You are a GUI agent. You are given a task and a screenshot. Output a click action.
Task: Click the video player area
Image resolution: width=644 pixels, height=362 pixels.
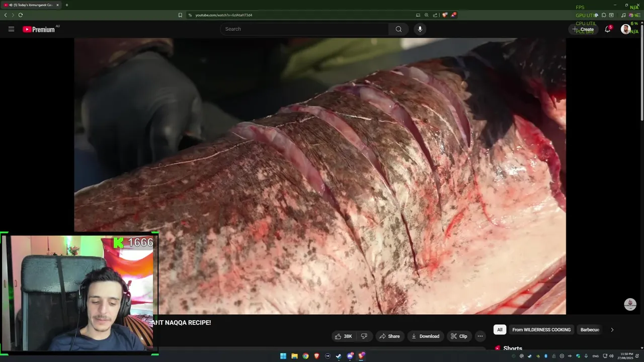pos(320,176)
